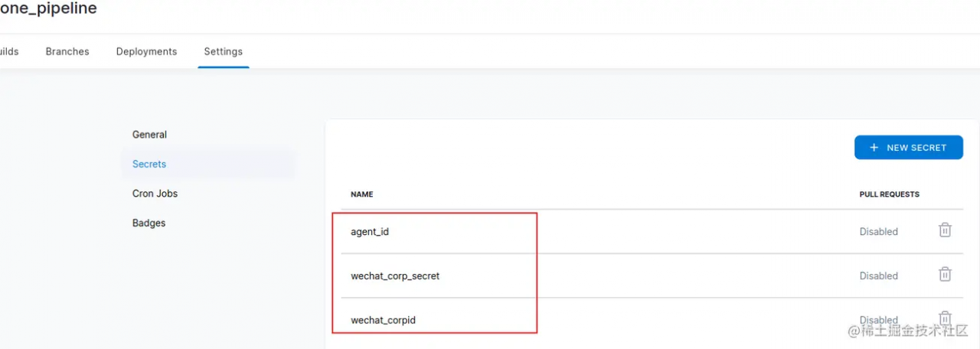Delete the wechat_corp_secret secret via trash icon
The width and height of the screenshot is (980, 349).
(x=945, y=275)
